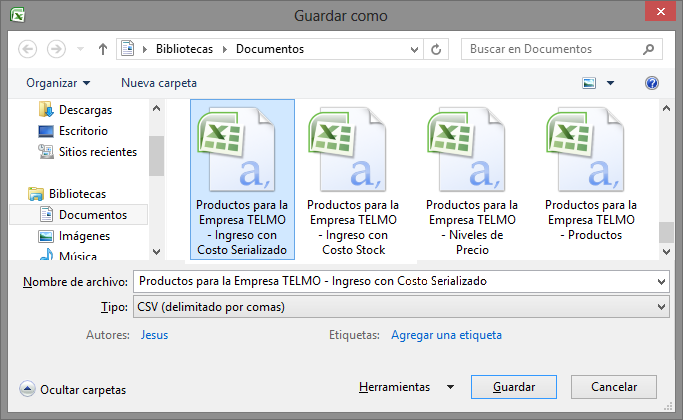The width and height of the screenshot is (683, 420).
Task: Collapse folders with Ocultar carpetas
Action: click(73, 389)
